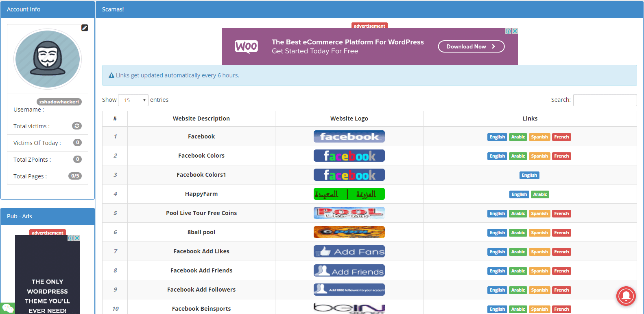Click the Facebook logo in row 1
This screenshot has width=644, height=314.
coord(349,136)
